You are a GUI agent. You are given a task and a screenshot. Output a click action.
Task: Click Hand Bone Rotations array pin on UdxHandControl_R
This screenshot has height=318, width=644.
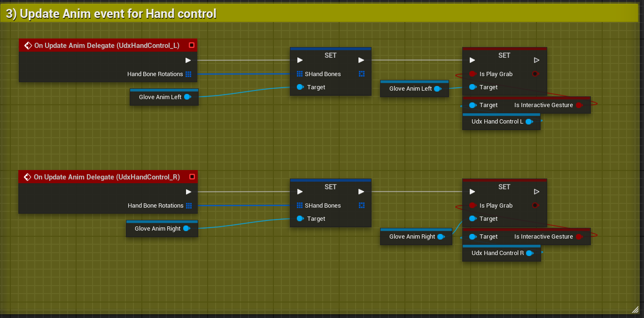pyautogui.click(x=188, y=206)
